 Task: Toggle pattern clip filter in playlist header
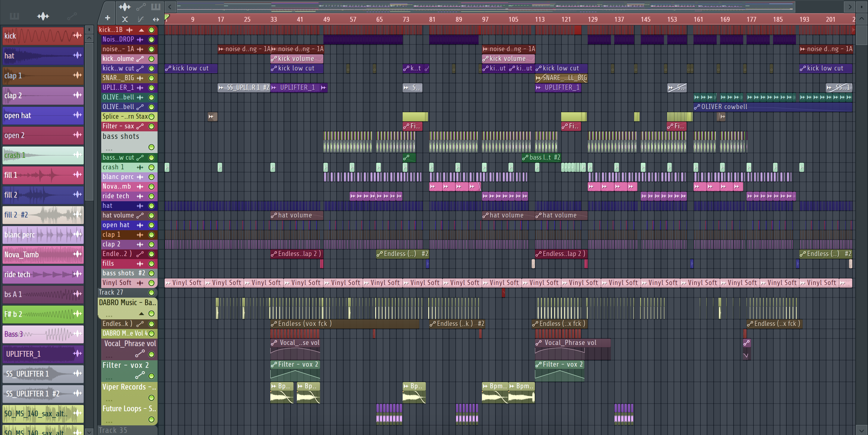point(156,6)
